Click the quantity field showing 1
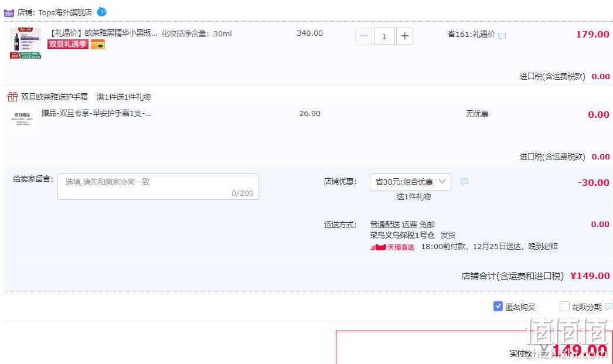Screen dimensions: 613x364 pos(384,36)
